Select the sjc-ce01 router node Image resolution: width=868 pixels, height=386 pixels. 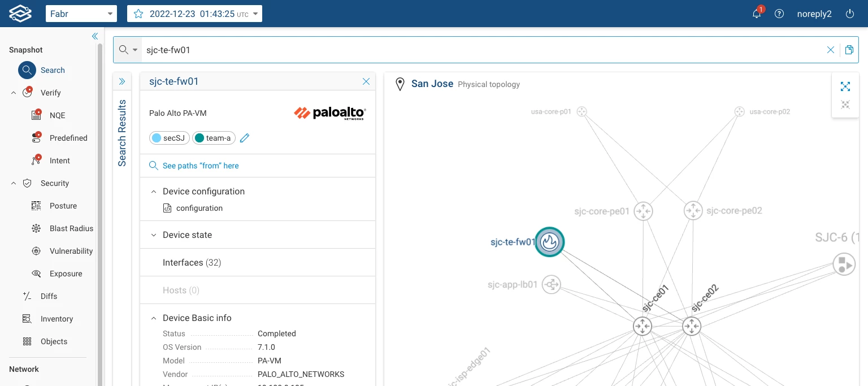click(643, 326)
